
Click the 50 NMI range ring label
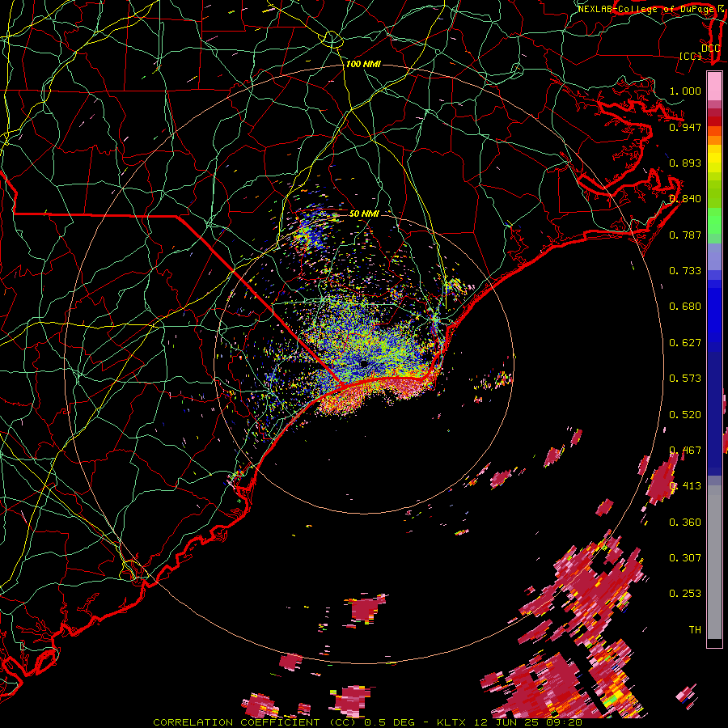click(364, 214)
